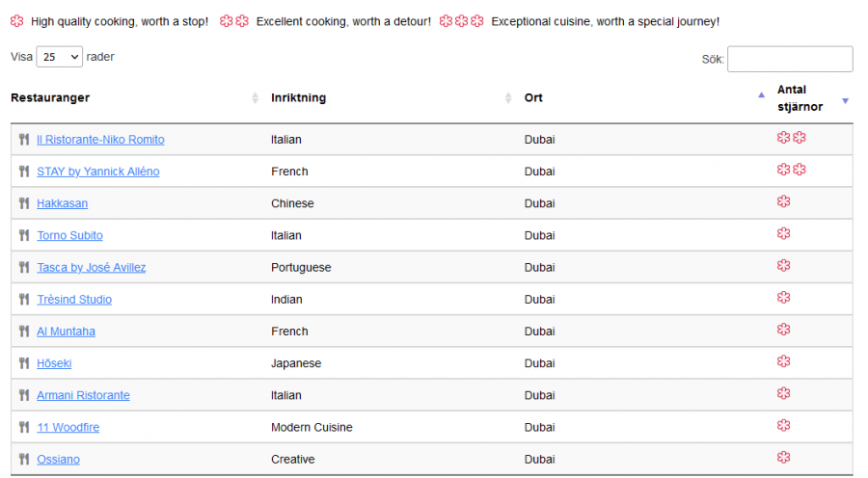Viewport: 868px width, 478px height.
Task: Sort by the Restauranger column arrows
Action: coord(255,98)
